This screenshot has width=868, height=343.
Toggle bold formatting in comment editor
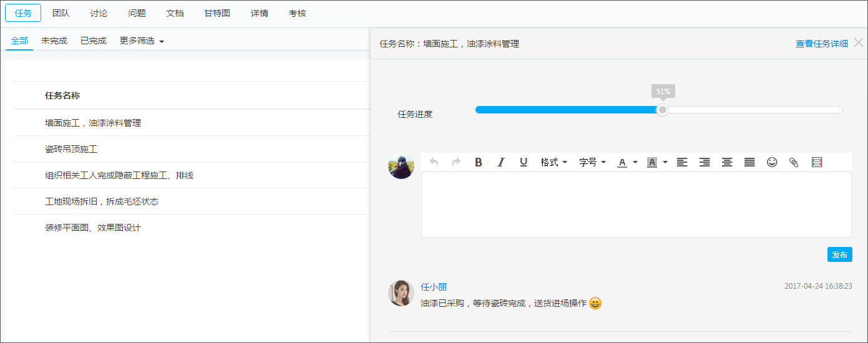point(479,162)
